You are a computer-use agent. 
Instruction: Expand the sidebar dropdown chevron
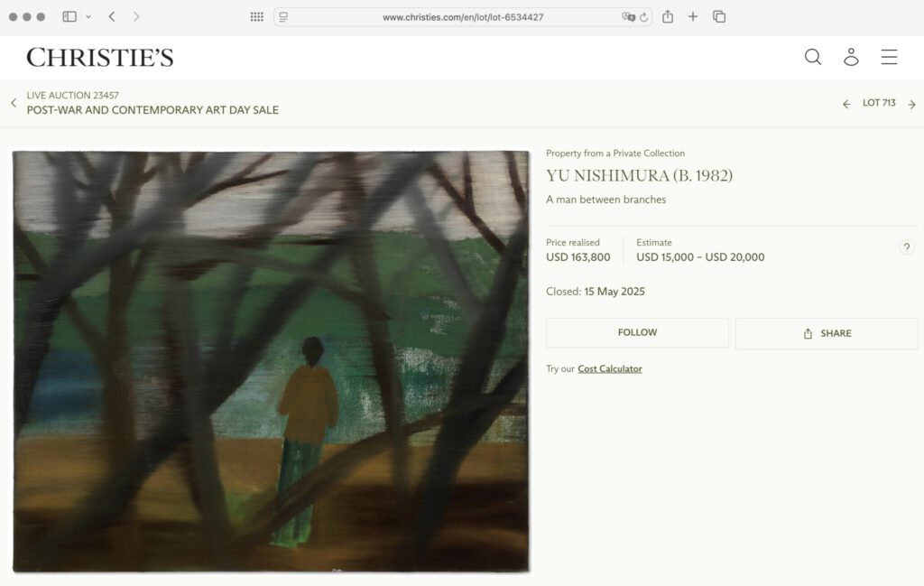pyautogui.click(x=88, y=17)
